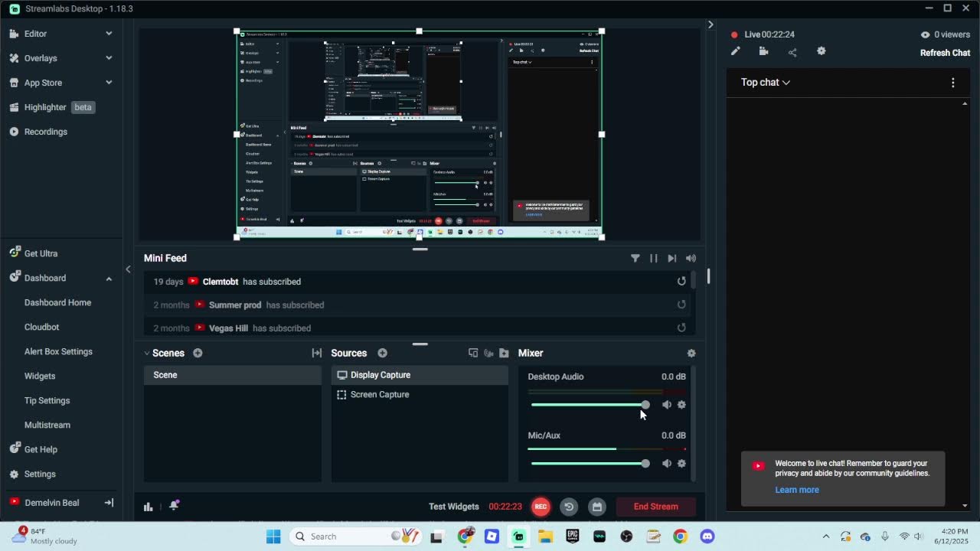Click Refresh Chat

coord(945,53)
